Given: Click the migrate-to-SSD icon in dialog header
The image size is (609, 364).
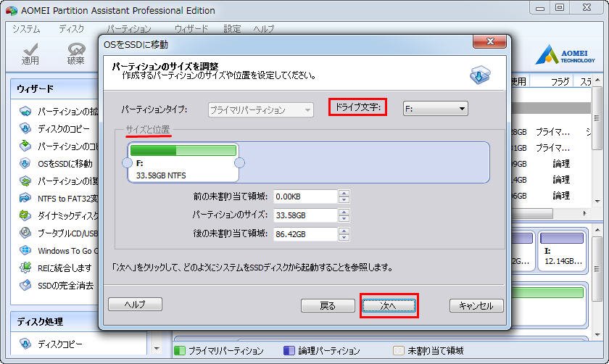Looking at the screenshot, I should pyautogui.click(x=480, y=75).
